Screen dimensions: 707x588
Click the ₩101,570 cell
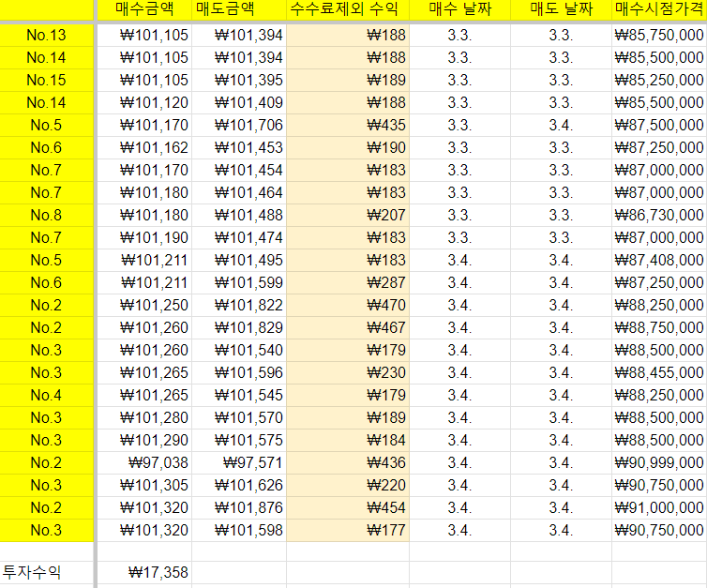click(239, 417)
